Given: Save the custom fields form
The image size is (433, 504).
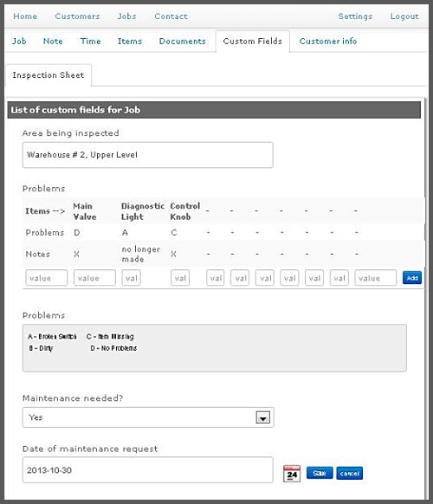Looking at the screenshot, I should pos(320,473).
